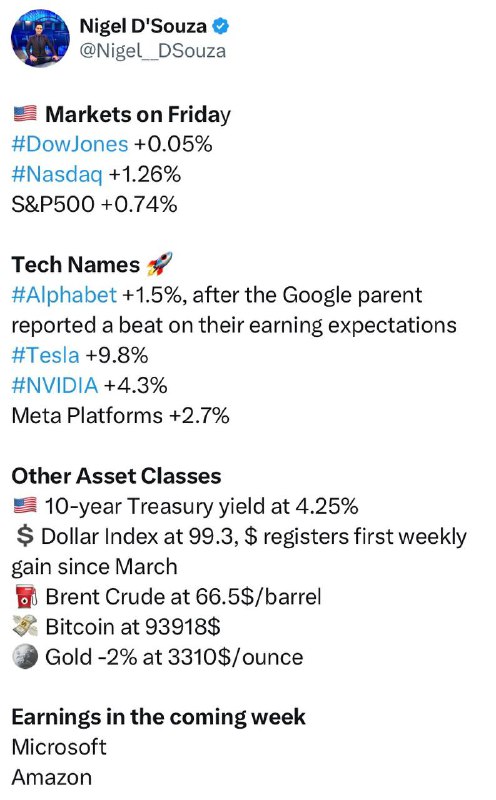Open Nigel D'Souza's profile picture

pyautogui.click(x=40, y=38)
